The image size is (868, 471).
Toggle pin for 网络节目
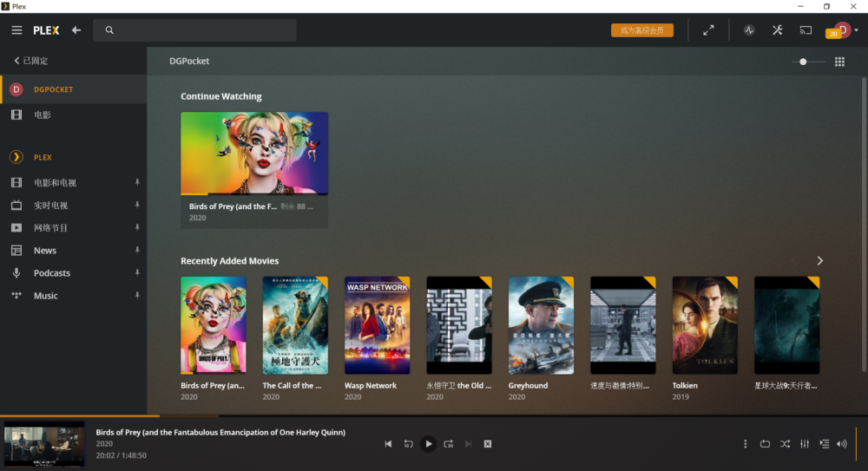click(137, 227)
